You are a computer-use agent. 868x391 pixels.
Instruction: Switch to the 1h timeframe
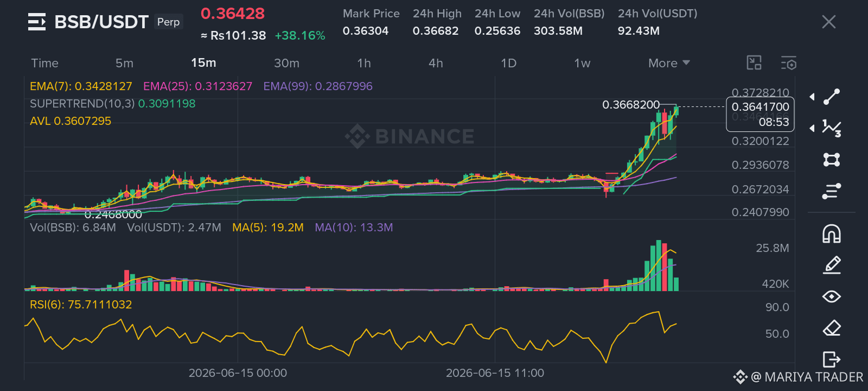[364, 63]
